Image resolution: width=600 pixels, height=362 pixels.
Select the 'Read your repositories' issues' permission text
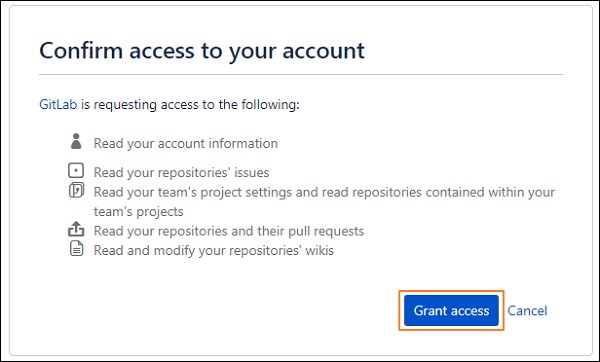pyautogui.click(x=181, y=173)
